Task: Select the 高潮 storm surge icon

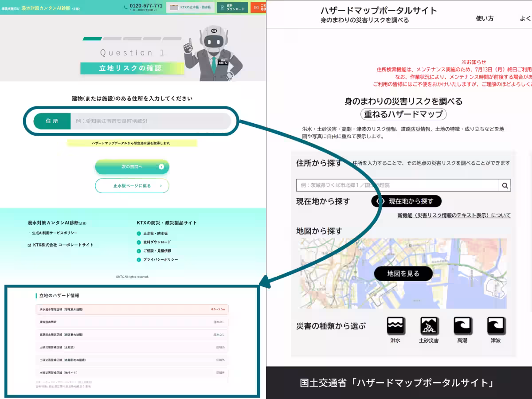Action: pos(462,326)
